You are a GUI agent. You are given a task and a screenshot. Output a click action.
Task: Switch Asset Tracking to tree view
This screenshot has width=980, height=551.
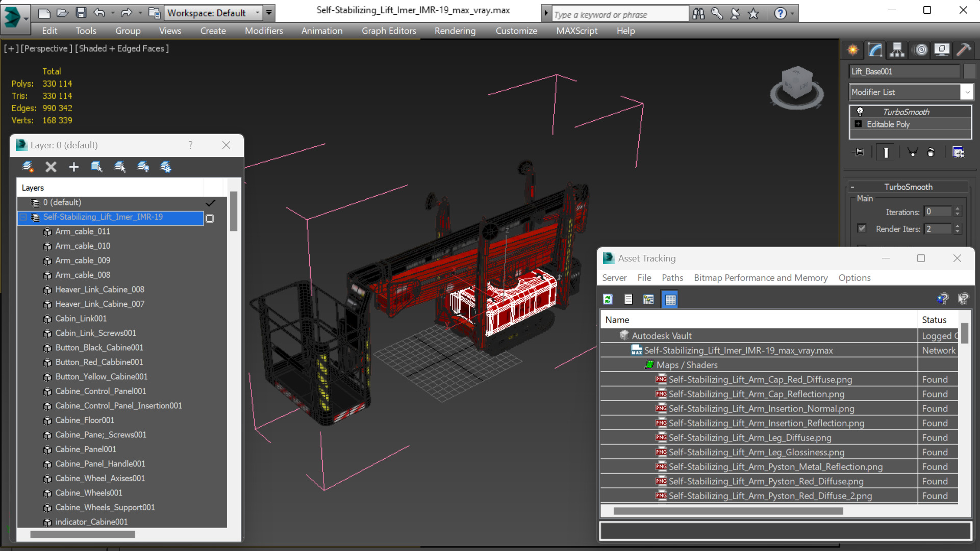648,299
